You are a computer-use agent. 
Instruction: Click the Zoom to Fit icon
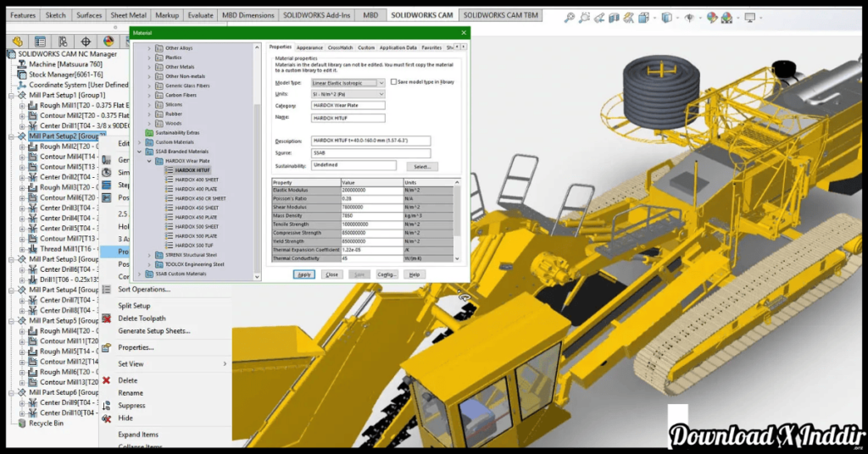[x=569, y=18]
